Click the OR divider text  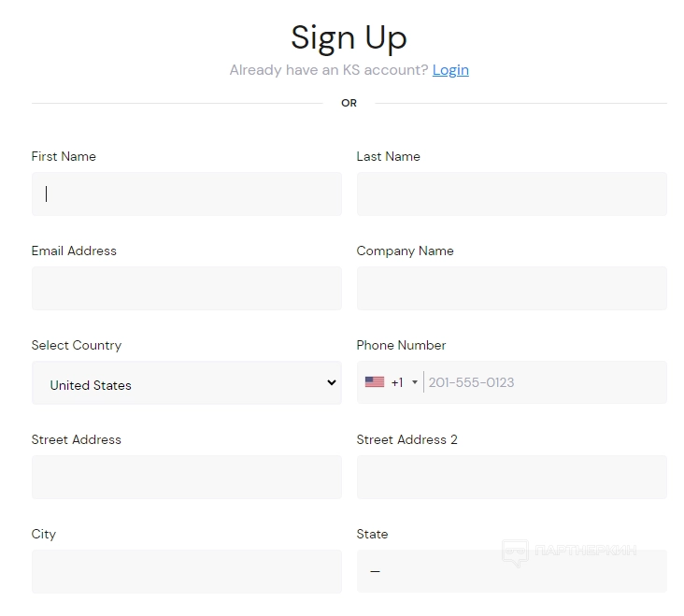(349, 103)
